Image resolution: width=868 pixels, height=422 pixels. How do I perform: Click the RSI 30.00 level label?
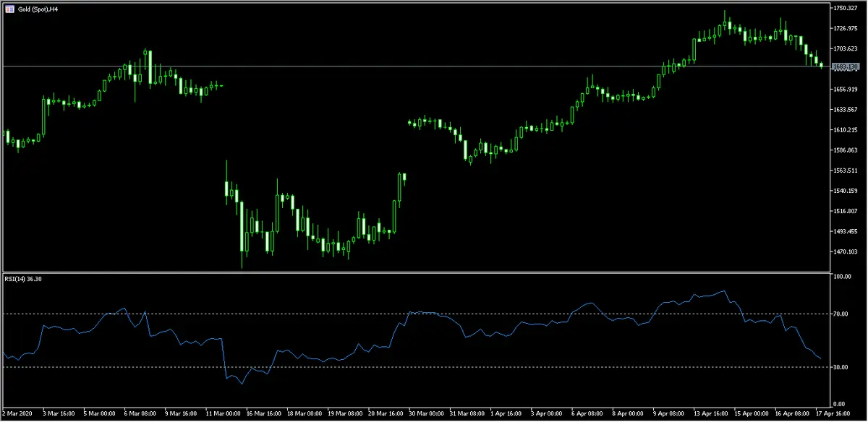(841, 367)
